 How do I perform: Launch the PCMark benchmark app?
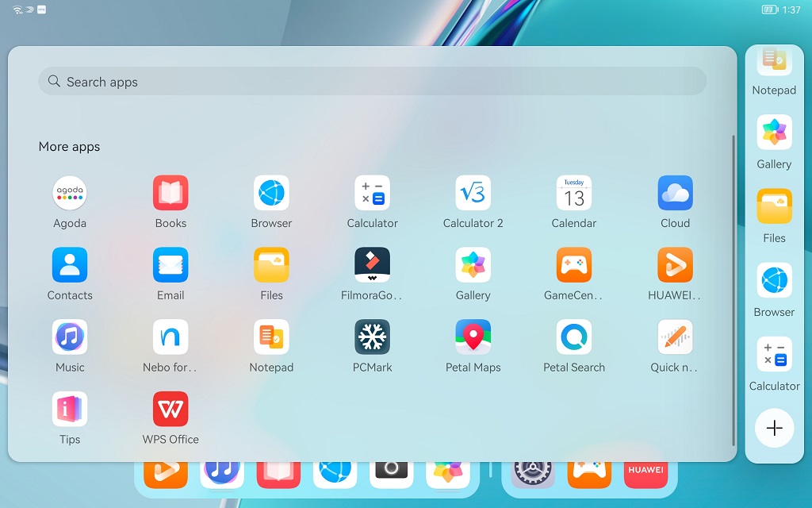pyautogui.click(x=373, y=337)
